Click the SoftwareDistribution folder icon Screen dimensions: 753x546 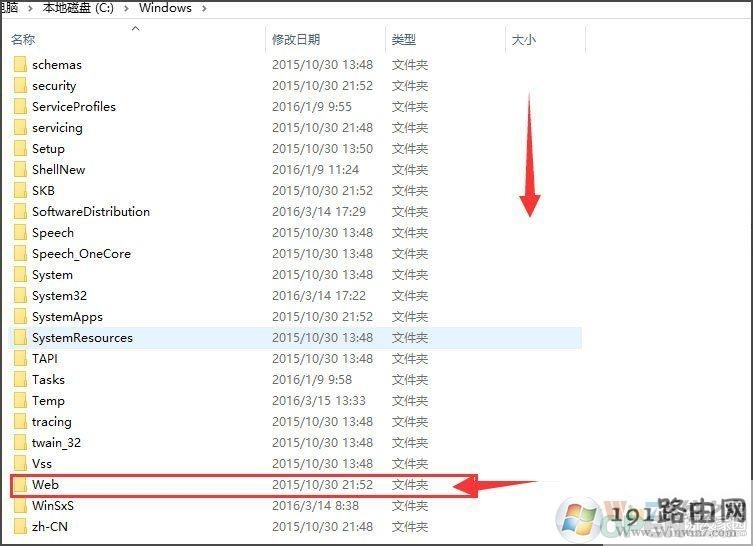[20, 212]
